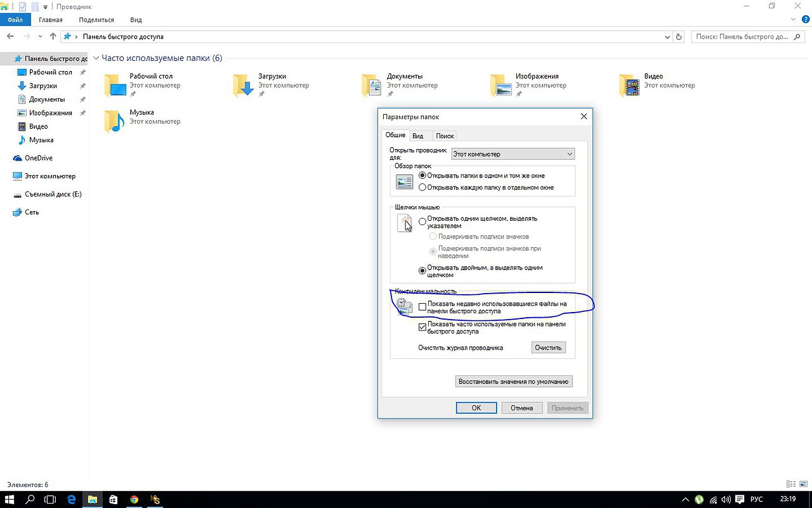Image resolution: width=812 pixels, height=508 pixels.
Task: Select open folders in the same window radio
Action: [422, 176]
